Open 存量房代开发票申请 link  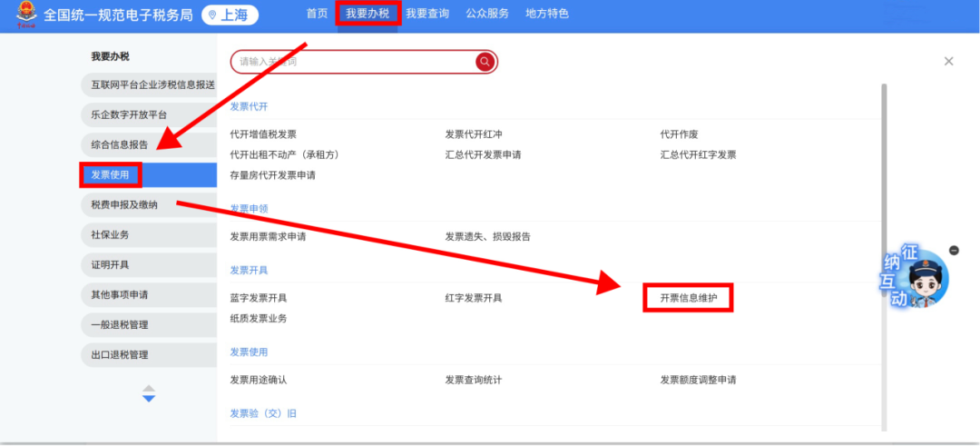(x=272, y=175)
